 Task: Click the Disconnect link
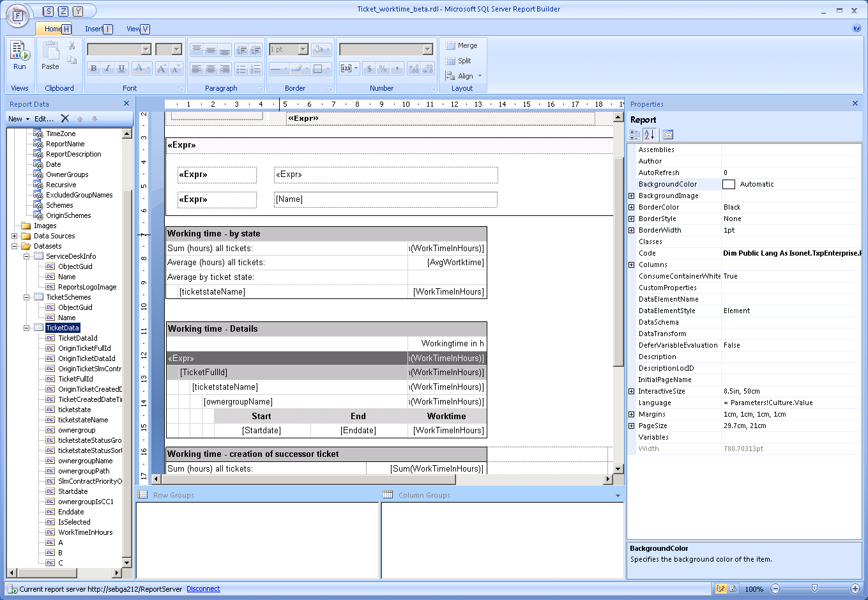point(203,589)
